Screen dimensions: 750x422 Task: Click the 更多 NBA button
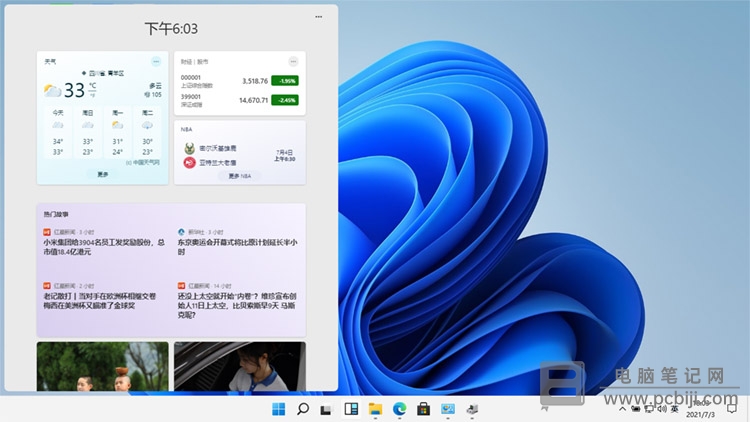pyautogui.click(x=240, y=176)
